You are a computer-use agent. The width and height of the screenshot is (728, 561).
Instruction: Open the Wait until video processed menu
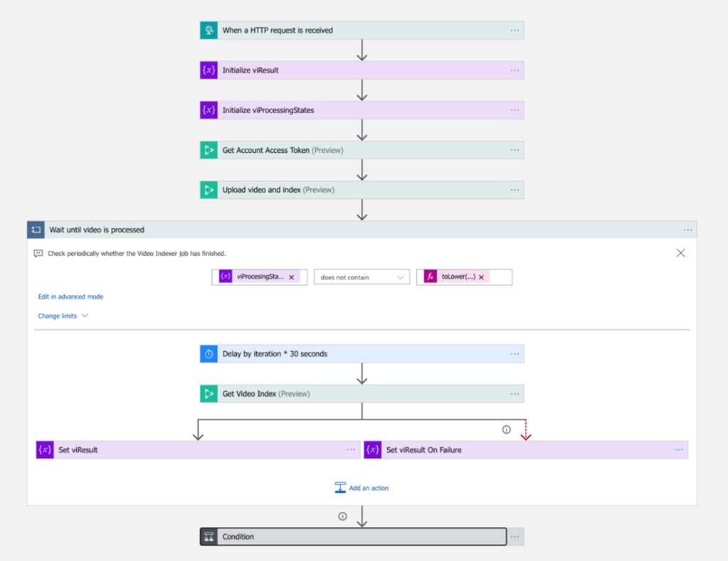(687, 230)
